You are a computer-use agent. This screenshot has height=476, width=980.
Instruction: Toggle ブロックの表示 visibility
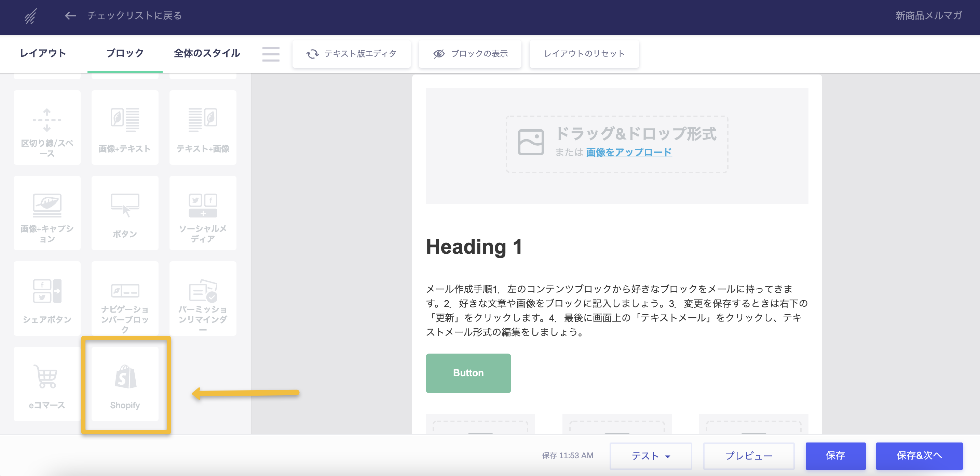[470, 54]
